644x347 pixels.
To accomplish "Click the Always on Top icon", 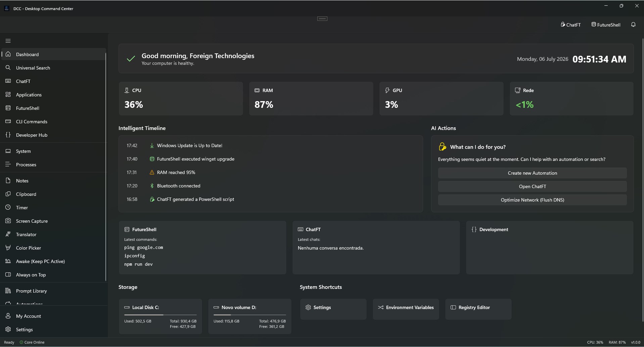I will pos(8,274).
